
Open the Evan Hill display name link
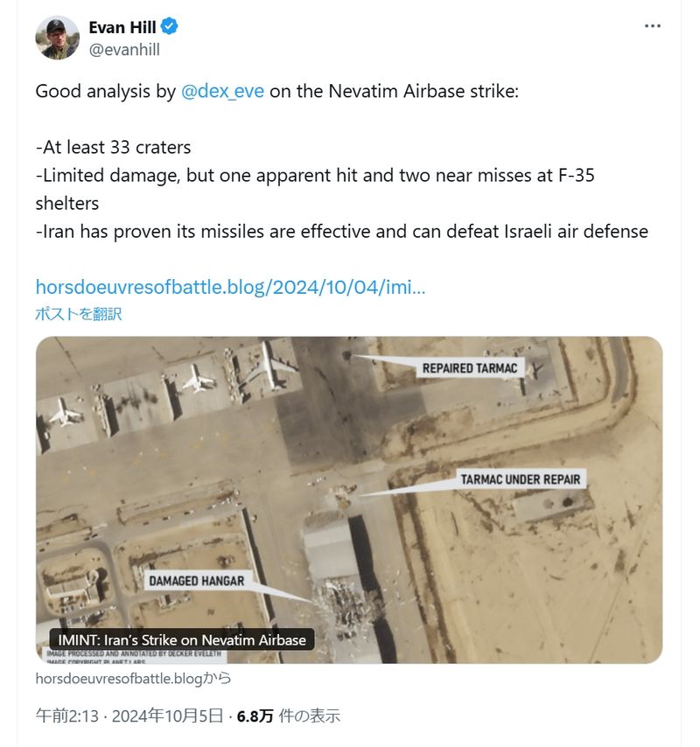click(x=123, y=27)
